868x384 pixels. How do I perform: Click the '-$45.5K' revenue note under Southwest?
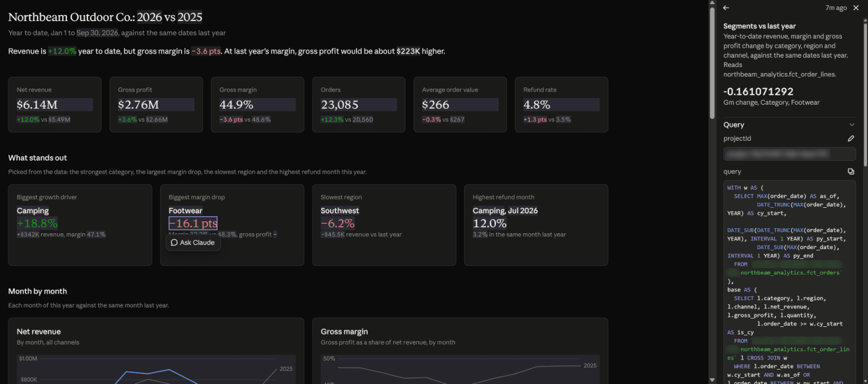pos(333,234)
